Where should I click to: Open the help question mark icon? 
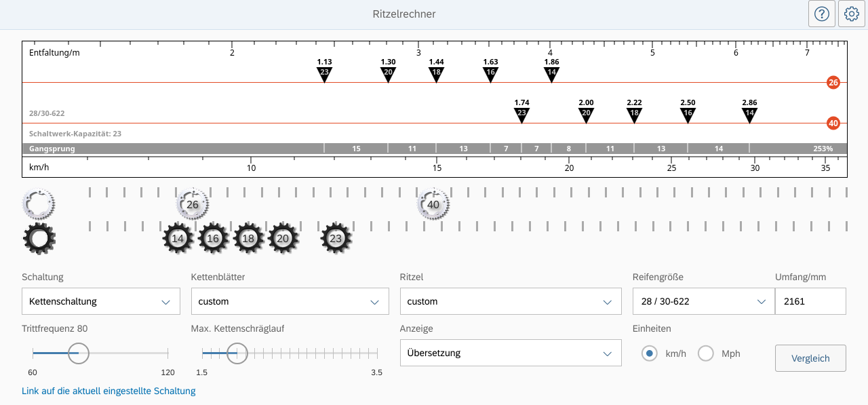[822, 14]
